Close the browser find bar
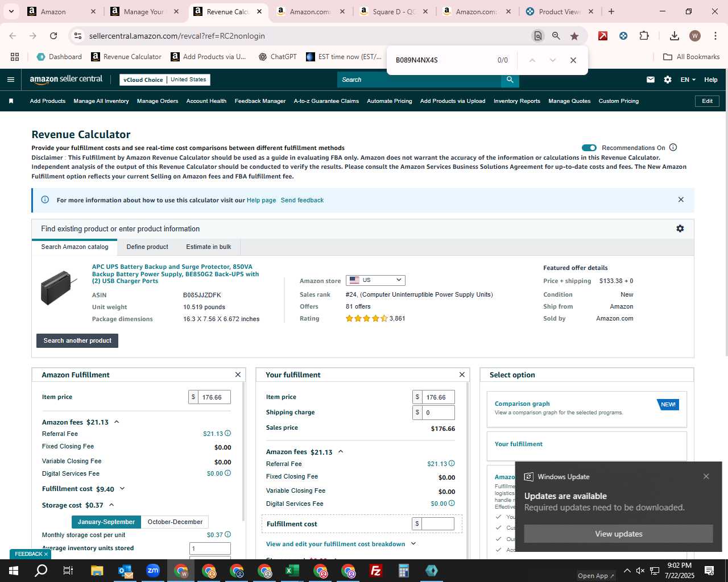This screenshot has height=582, width=728. tap(573, 60)
